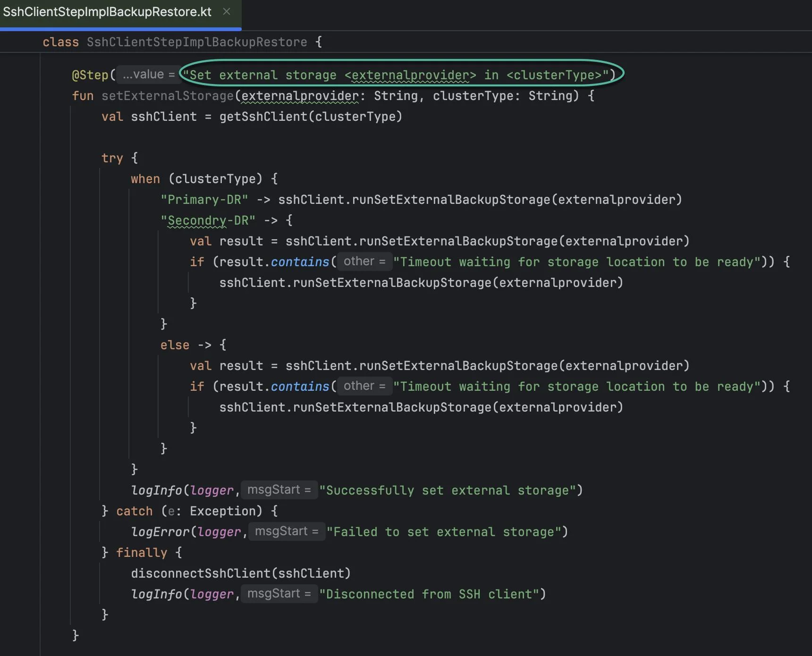Screen dimensions: 812x656
Task: Click the @Step annotation
Action: pyautogui.click(x=90, y=75)
